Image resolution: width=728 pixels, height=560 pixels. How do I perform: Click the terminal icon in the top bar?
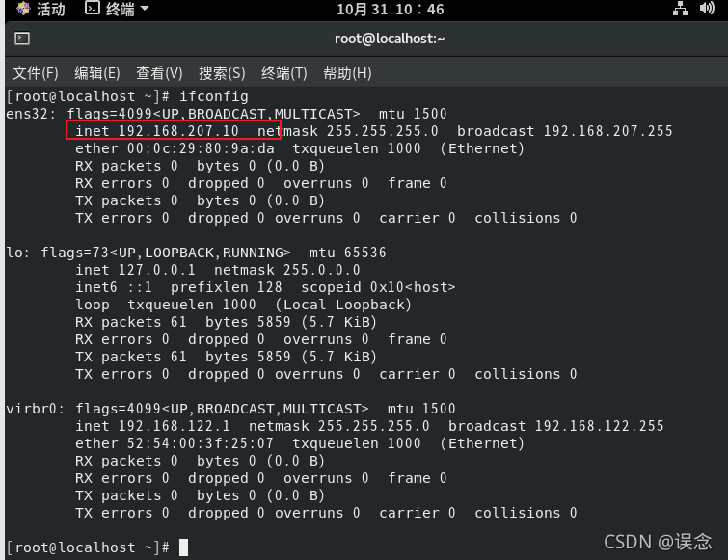click(93, 8)
